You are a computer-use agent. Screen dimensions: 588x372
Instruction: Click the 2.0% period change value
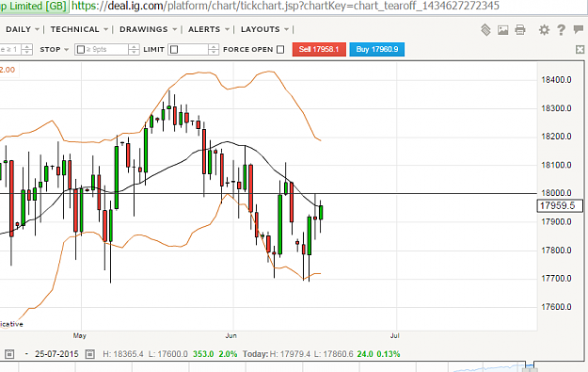[228, 354]
